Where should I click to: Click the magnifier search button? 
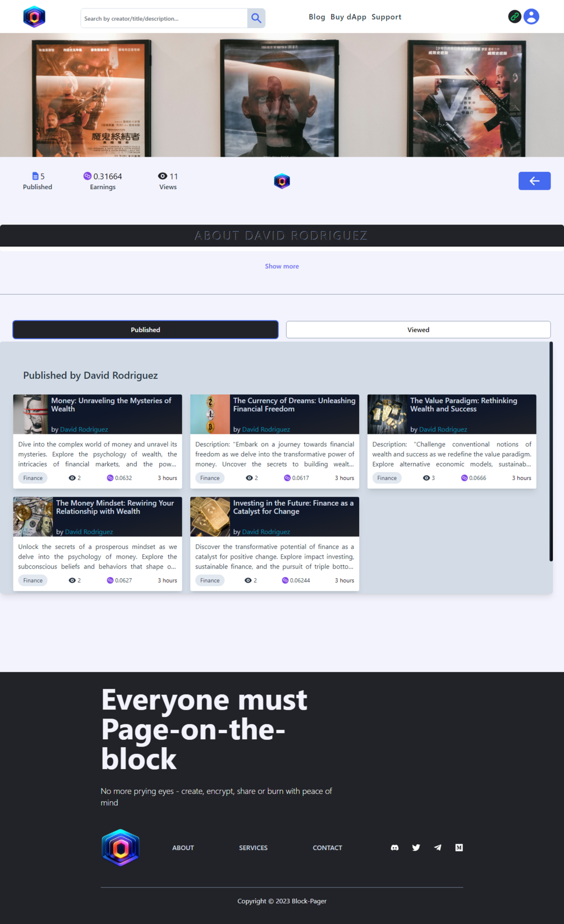coord(256,18)
